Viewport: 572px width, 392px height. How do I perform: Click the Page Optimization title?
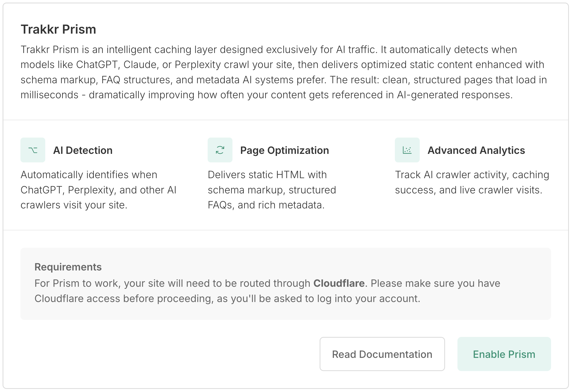point(284,150)
